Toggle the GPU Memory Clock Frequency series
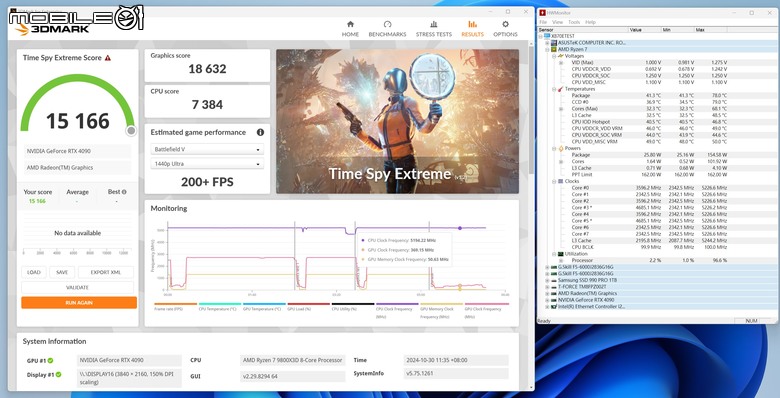 pyautogui.click(x=441, y=310)
